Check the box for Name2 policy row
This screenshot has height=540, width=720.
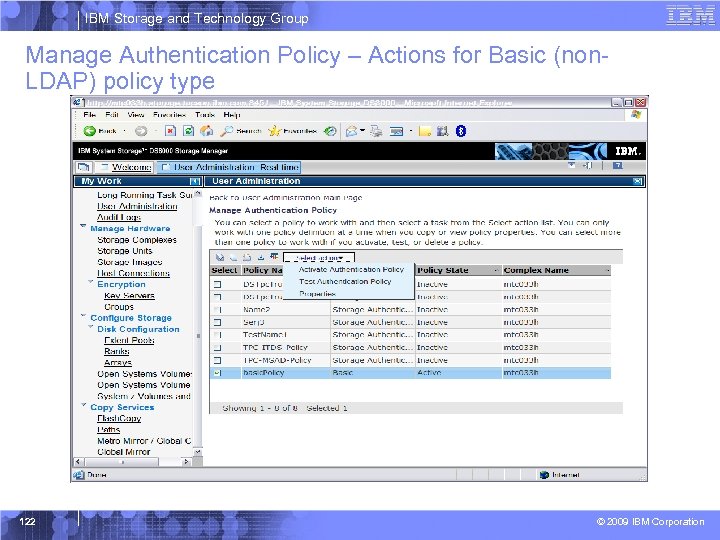[x=218, y=310]
